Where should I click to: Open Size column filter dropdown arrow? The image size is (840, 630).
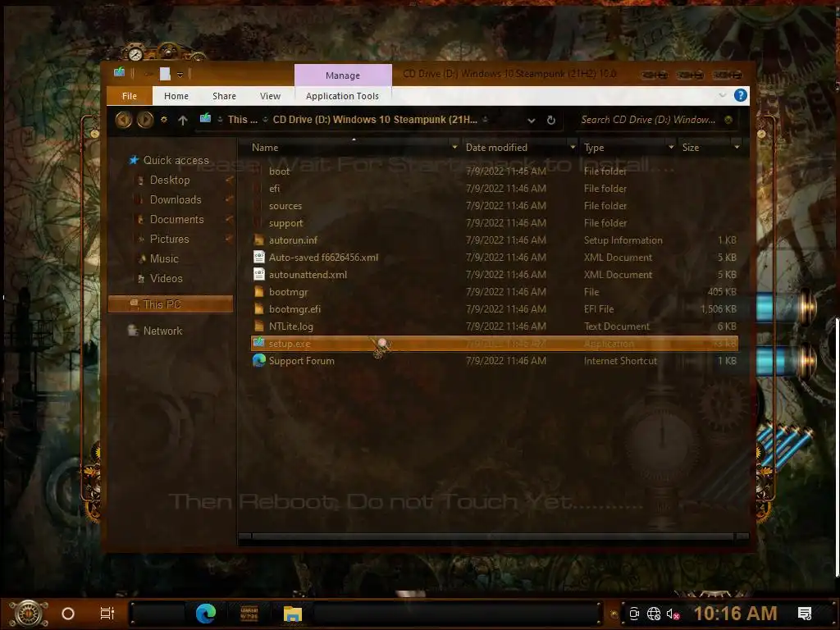click(x=737, y=147)
